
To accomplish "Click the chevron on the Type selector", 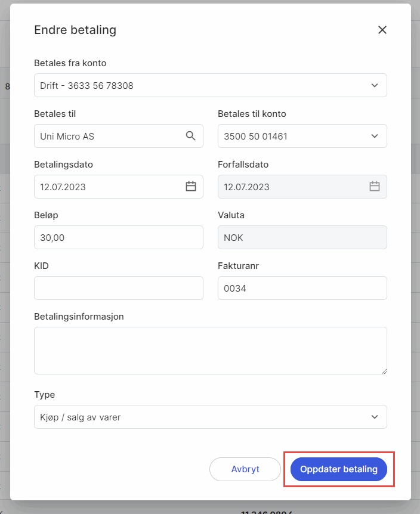I will (375, 417).
